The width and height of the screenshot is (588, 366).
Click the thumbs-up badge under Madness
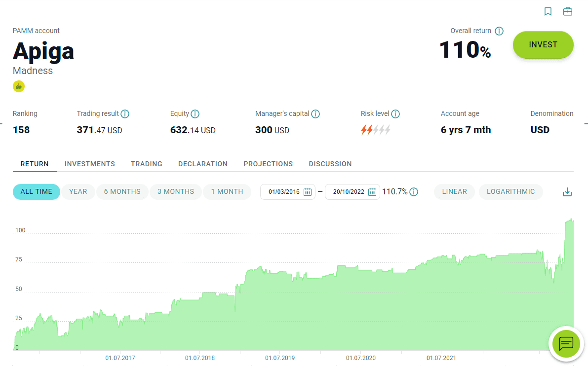(x=19, y=86)
